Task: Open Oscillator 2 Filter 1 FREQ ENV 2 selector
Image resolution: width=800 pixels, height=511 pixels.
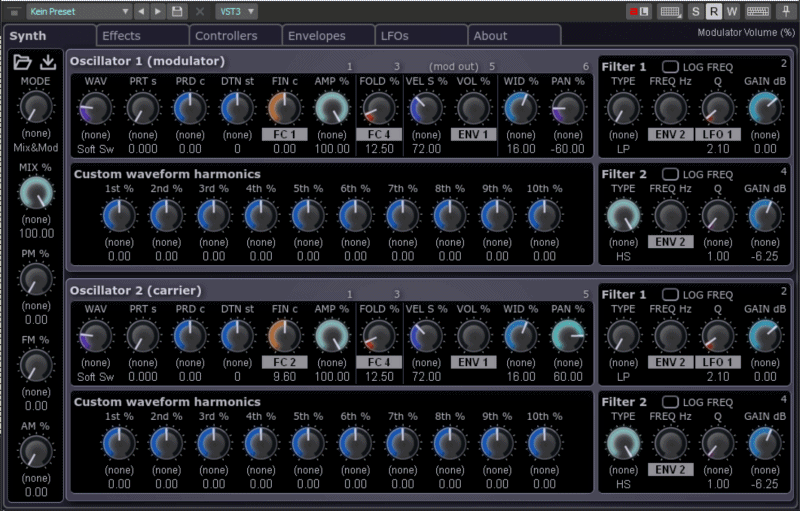Action: pos(670,363)
